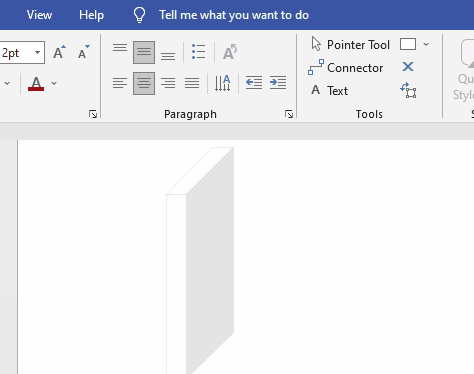The image size is (474, 374).
Task: Justify the paragraph text
Action: click(x=192, y=83)
